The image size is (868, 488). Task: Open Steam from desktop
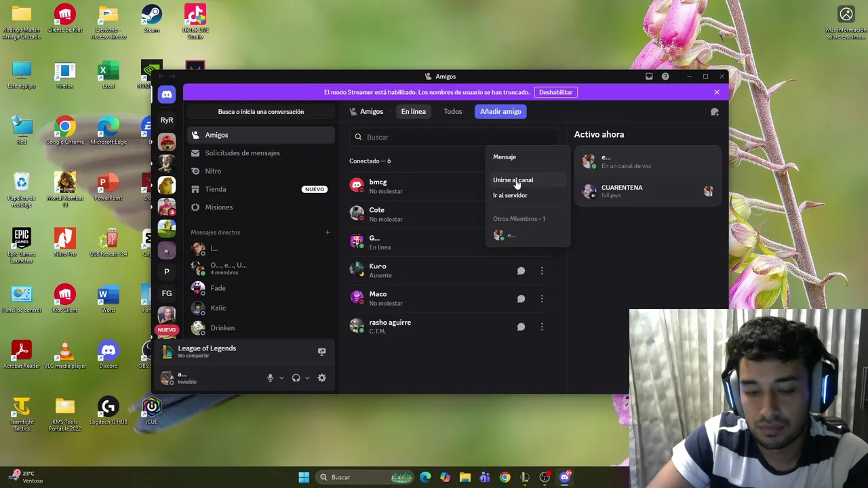(151, 19)
